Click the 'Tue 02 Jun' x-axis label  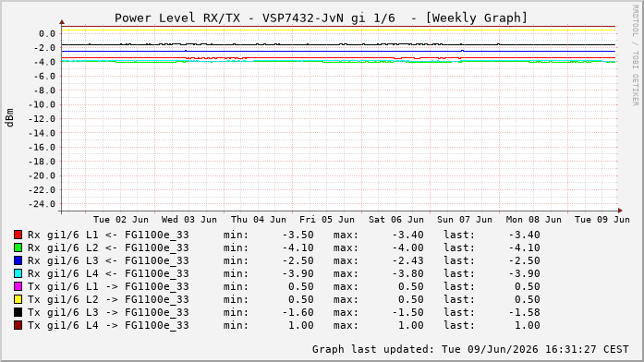[x=121, y=220]
